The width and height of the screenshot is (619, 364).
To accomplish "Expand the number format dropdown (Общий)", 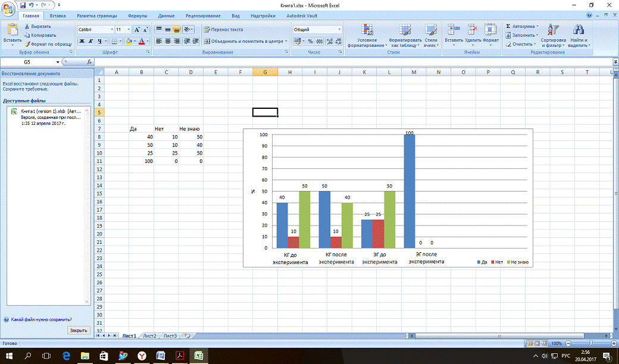I will point(340,29).
